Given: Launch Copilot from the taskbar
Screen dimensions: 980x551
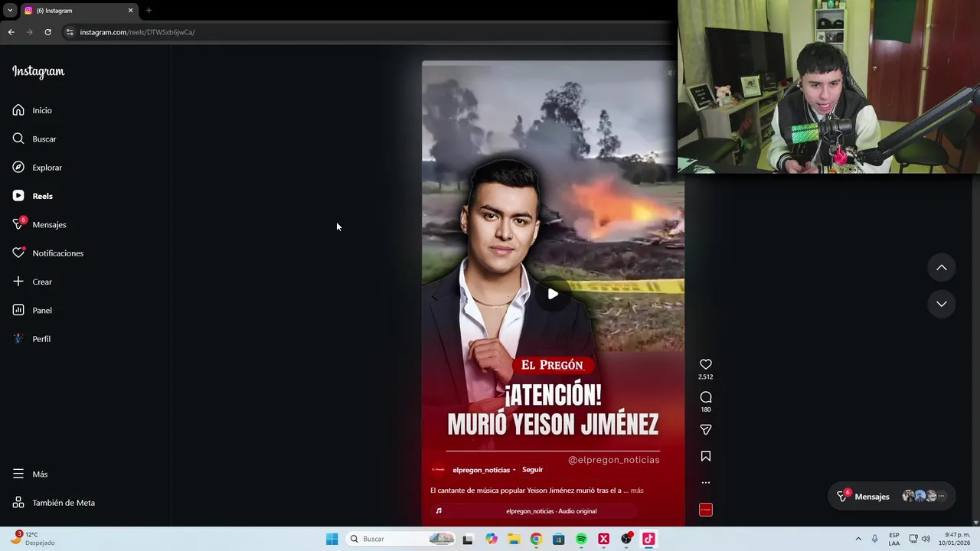Looking at the screenshot, I should [x=492, y=539].
